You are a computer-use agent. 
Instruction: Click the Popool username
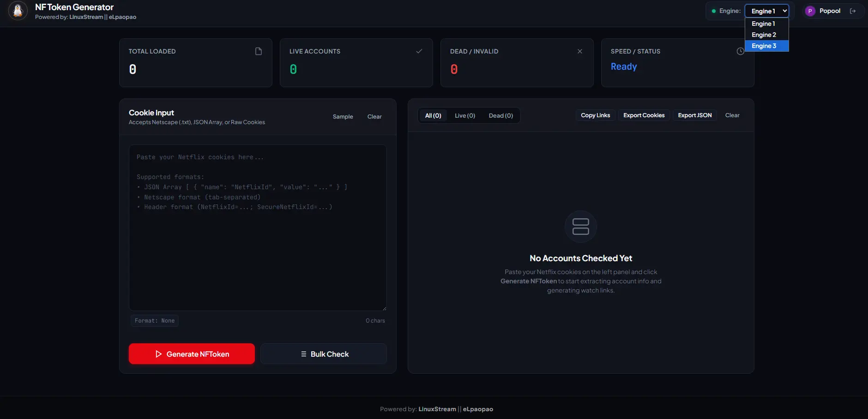[830, 11]
